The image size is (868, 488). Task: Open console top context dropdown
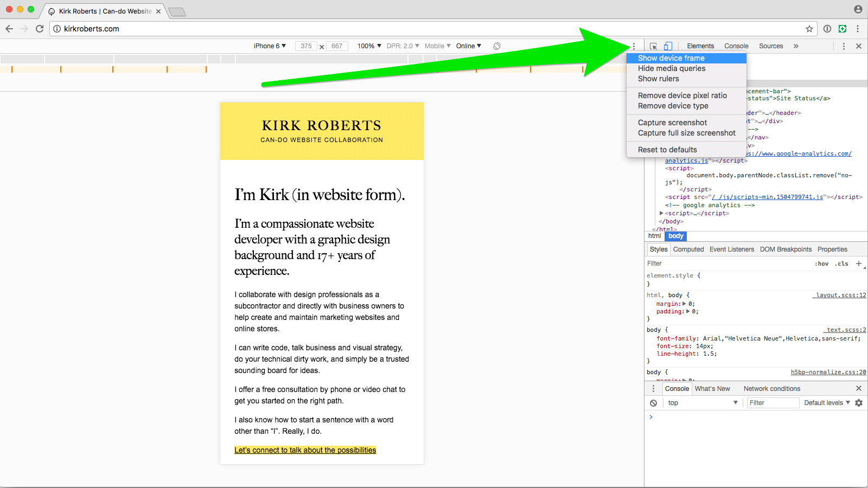(703, 403)
